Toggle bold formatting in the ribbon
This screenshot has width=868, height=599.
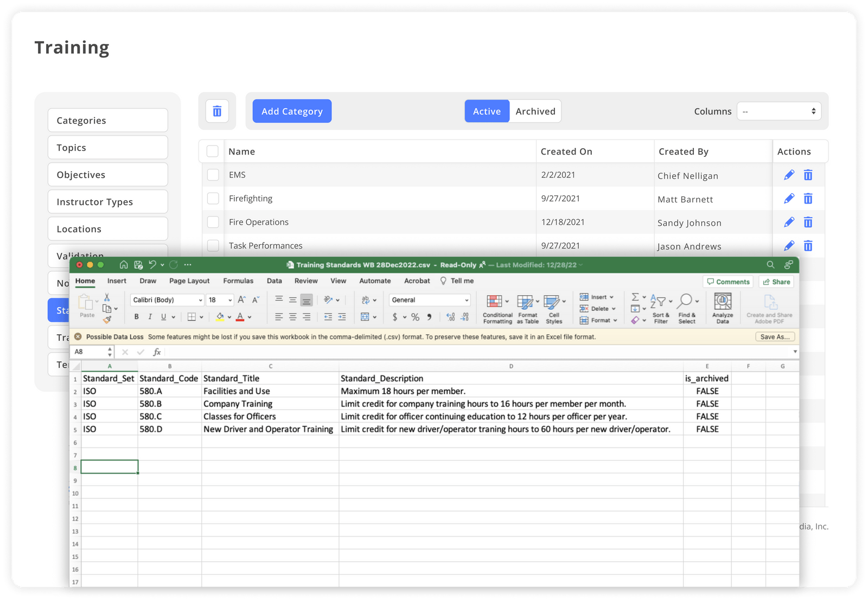click(136, 316)
